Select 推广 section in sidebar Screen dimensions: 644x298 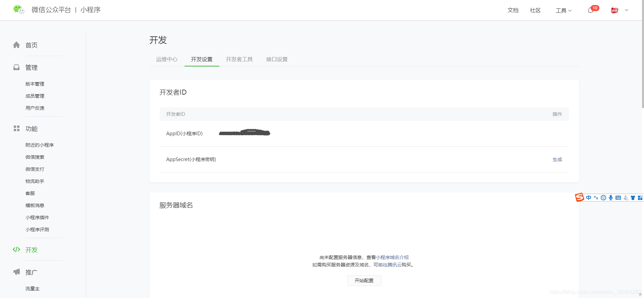[x=32, y=272]
